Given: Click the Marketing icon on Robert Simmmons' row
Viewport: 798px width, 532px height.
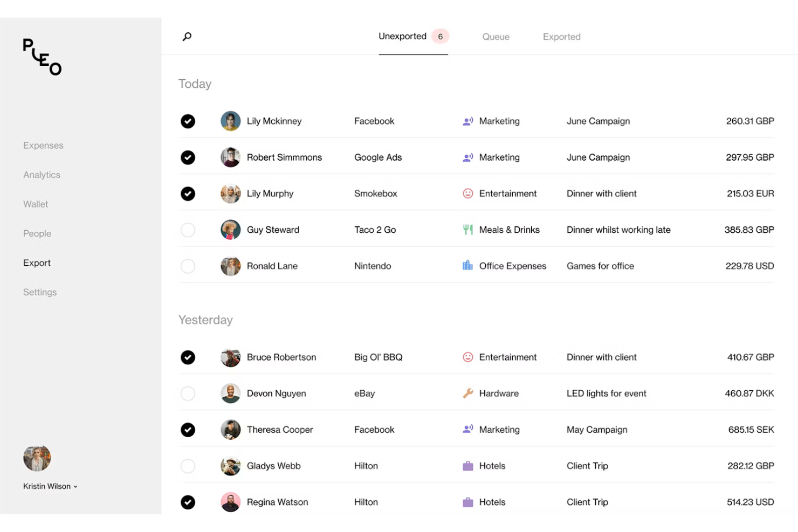Looking at the screenshot, I should [467, 157].
